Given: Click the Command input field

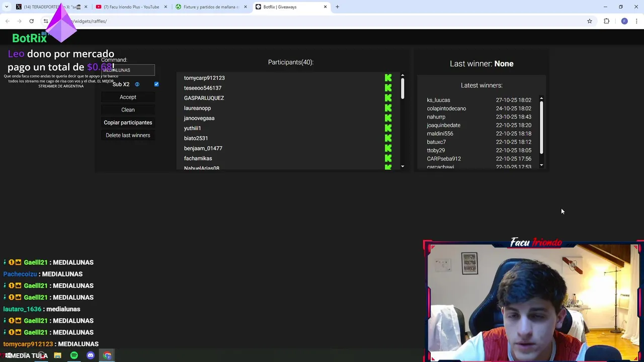Looking at the screenshot, I should (128, 70).
